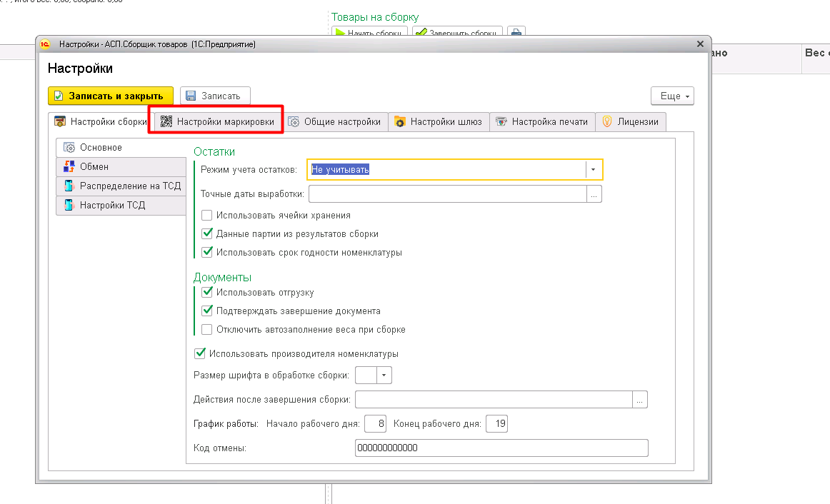Uncheck Использовать отгрузку option

207,292
